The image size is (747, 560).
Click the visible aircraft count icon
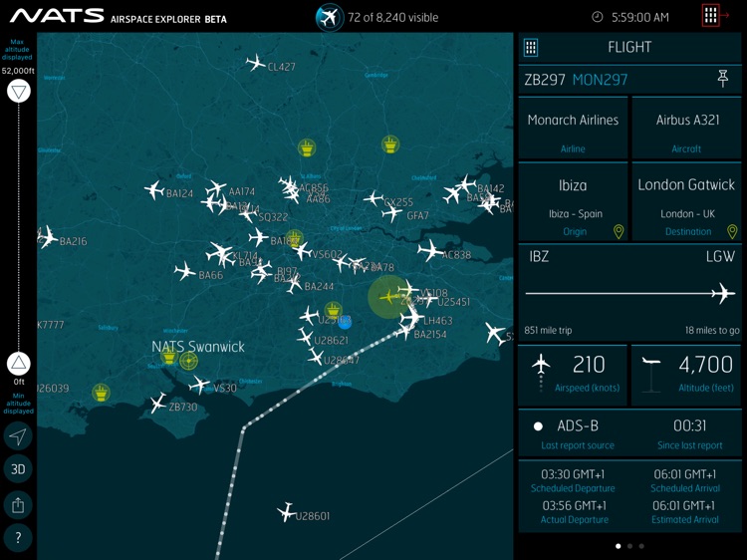330,18
